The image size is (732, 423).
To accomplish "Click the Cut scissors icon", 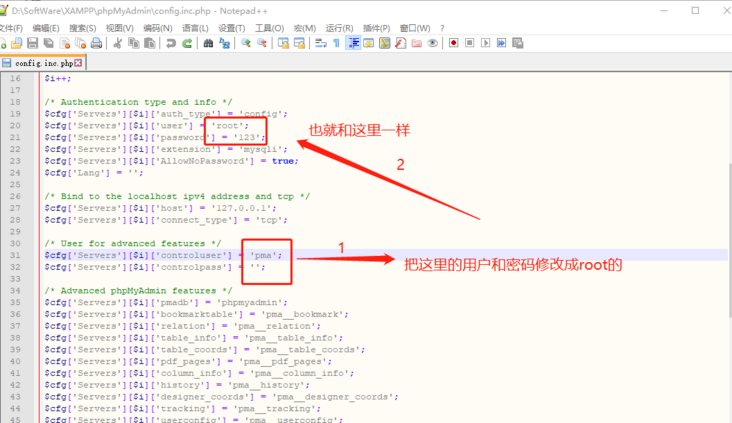I will coord(118,43).
